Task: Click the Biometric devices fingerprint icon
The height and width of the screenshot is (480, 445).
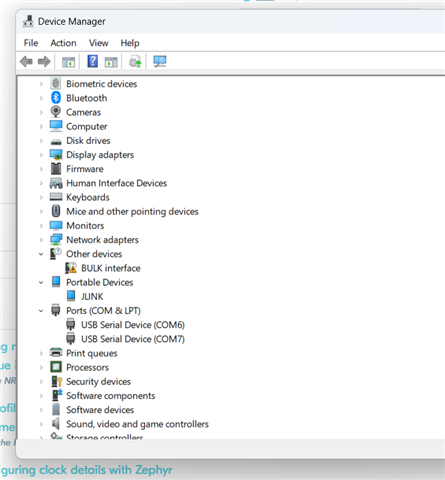Action: (56, 84)
